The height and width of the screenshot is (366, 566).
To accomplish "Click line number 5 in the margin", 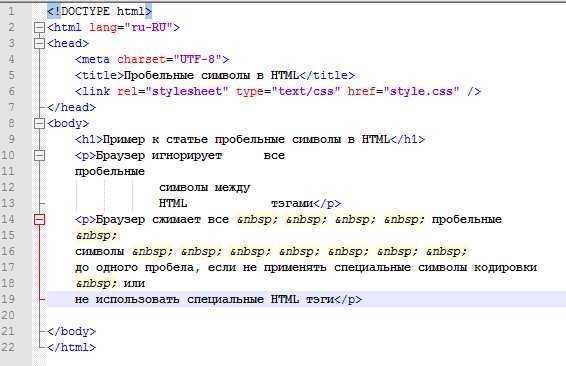I will tap(12, 75).
